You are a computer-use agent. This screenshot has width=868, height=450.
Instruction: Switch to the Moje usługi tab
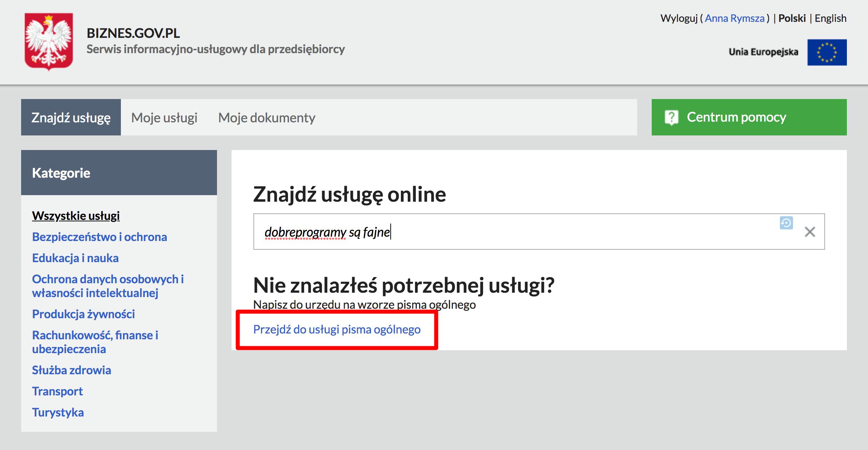(164, 117)
